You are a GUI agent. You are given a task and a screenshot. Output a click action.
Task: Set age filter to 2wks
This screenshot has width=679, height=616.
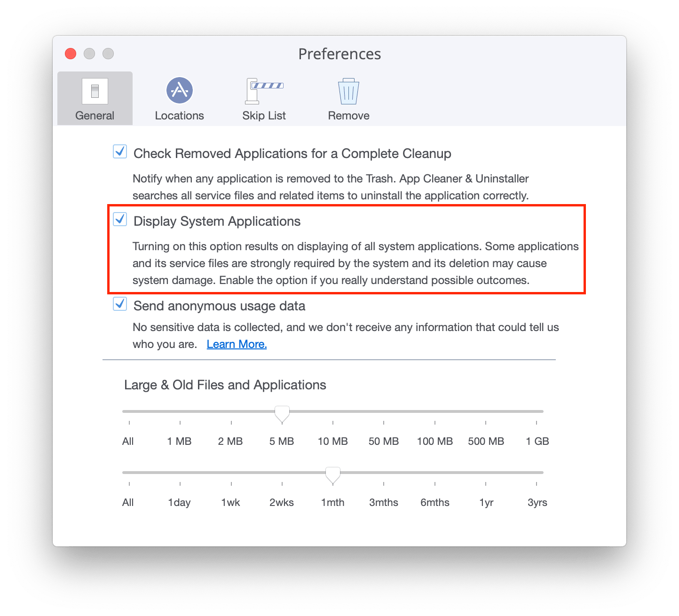coord(281,502)
